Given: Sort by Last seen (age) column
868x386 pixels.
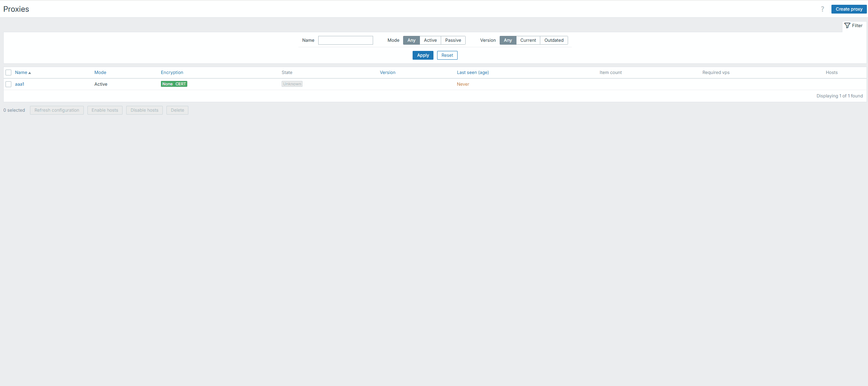Looking at the screenshot, I should point(473,73).
